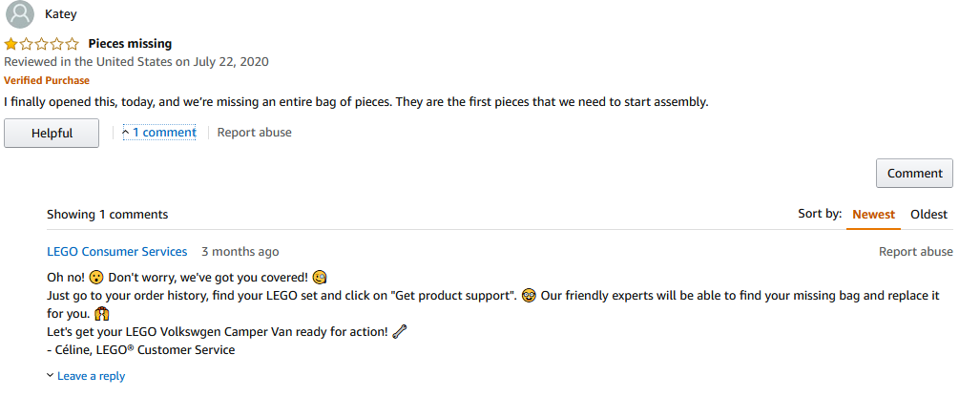The image size is (980, 396).
Task: Open the 'Pieces missing' review title
Action: pos(130,44)
